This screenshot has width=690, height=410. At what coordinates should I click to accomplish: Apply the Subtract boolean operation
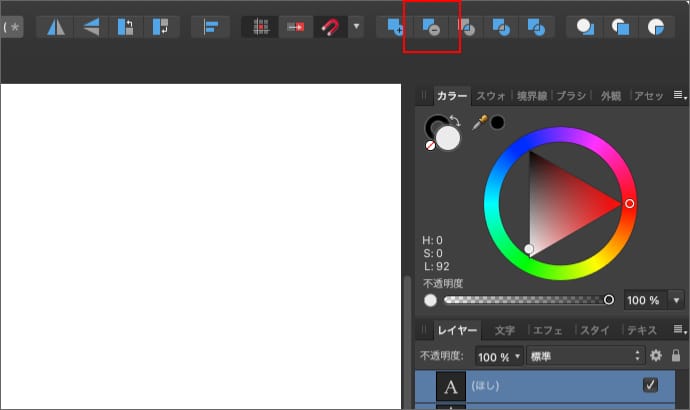(431, 27)
